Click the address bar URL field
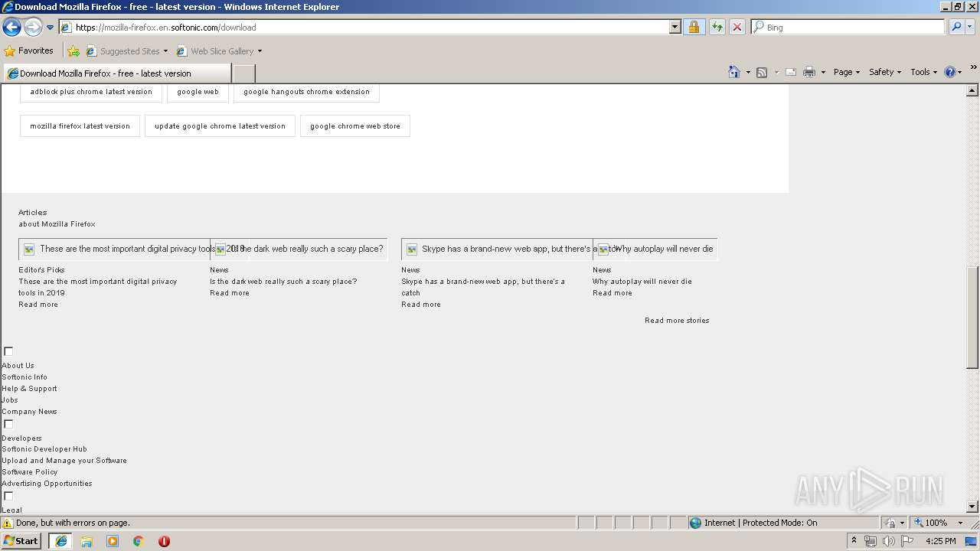The image size is (980, 551). (x=371, y=27)
